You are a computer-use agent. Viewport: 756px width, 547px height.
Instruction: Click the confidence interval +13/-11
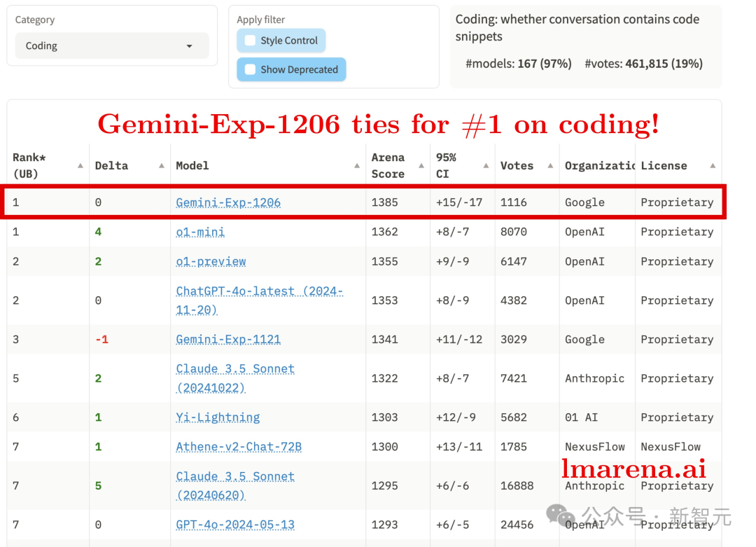click(x=459, y=447)
